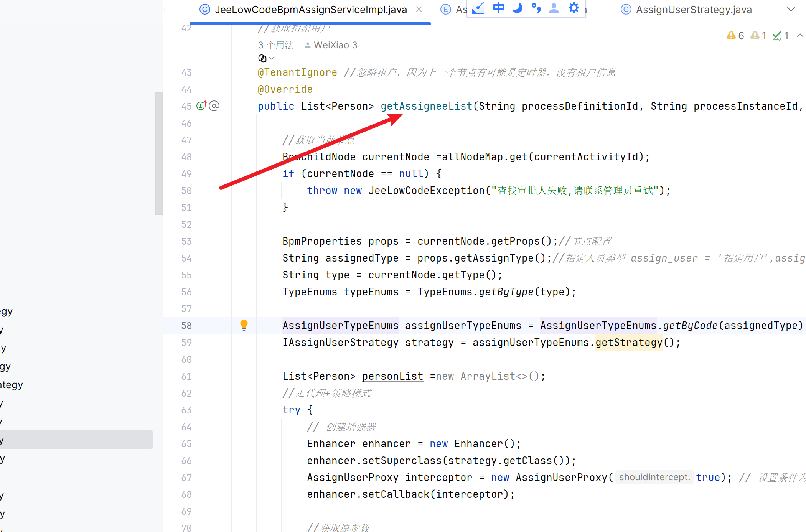Click the input method user account icon
Screen dimensions: 806x532
point(554,8)
